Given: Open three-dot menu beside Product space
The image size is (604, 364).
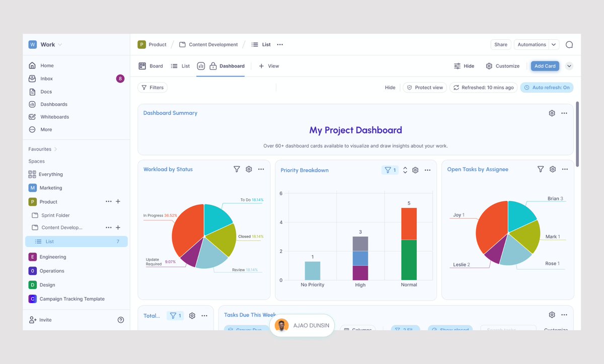Looking at the screenshot, I should 109,201.
